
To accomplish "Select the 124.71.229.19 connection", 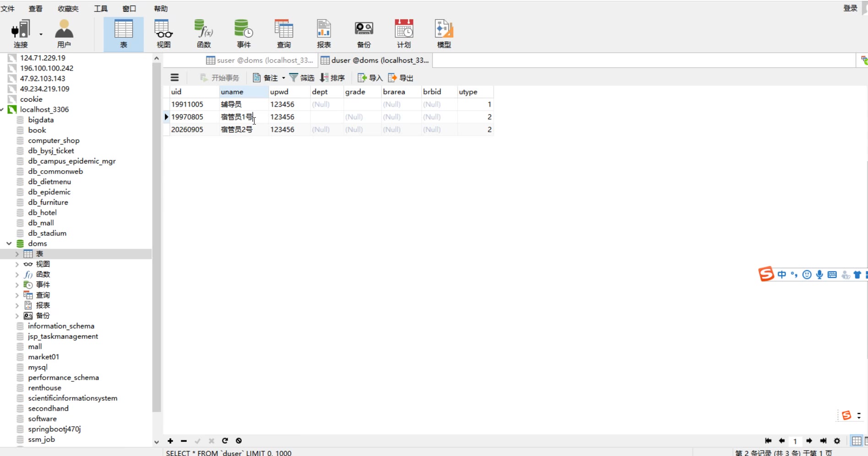I will point(43,58).
